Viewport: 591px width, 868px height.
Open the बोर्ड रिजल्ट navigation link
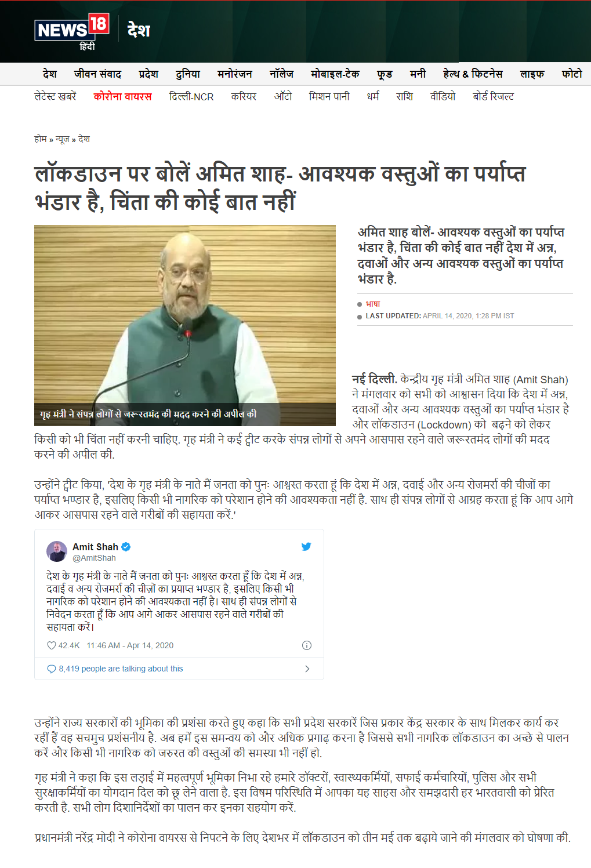pos(493,96)
